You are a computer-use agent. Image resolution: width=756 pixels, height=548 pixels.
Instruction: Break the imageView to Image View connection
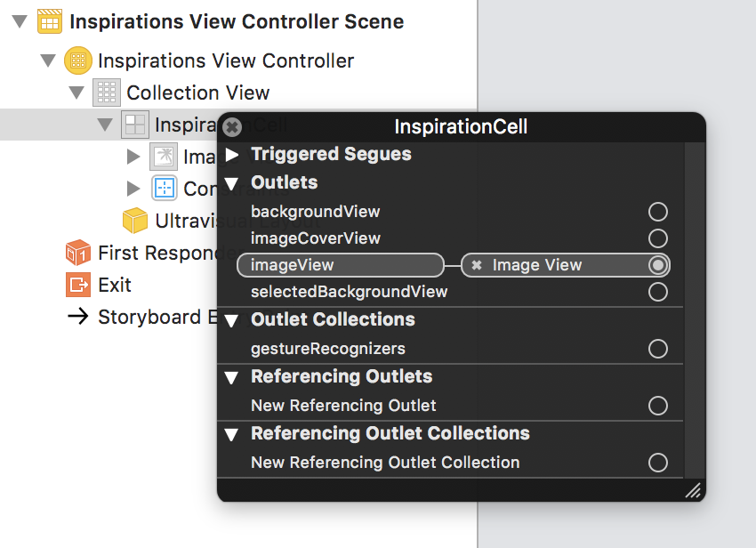[476, 265]
